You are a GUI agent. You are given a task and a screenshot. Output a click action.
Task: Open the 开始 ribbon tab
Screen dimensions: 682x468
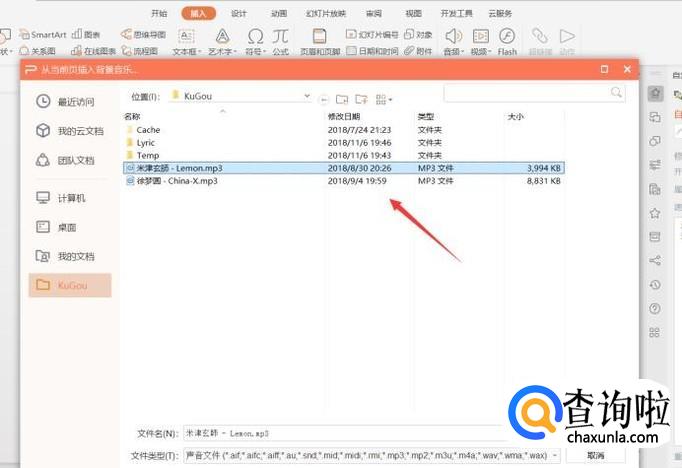coord(159,13)
